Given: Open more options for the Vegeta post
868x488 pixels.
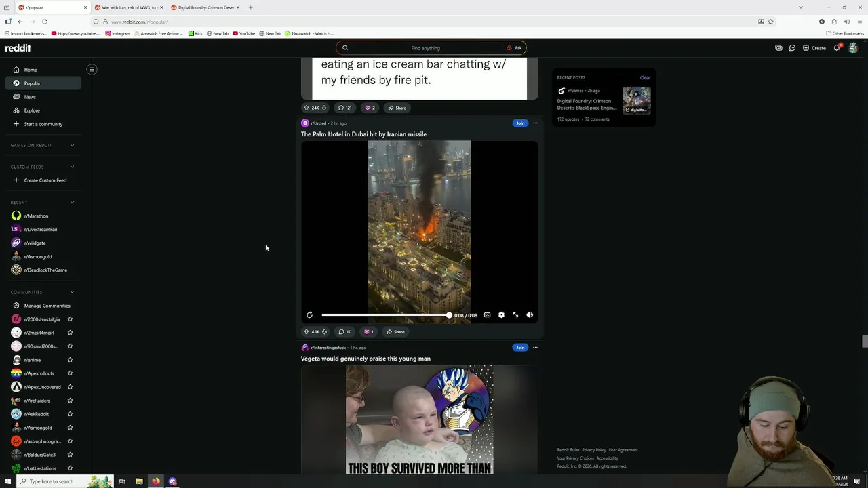Looking at the screenshot, I should (535, 348).
